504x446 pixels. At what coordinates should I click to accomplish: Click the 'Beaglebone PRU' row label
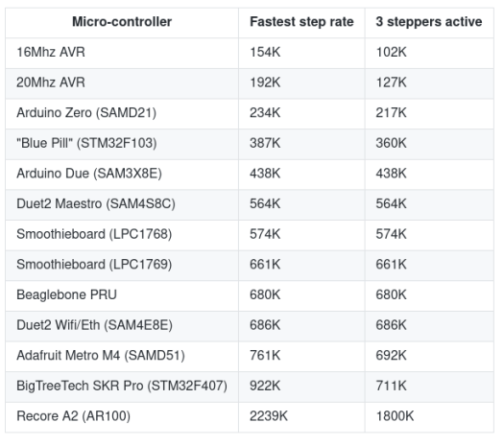coord(66,294)
